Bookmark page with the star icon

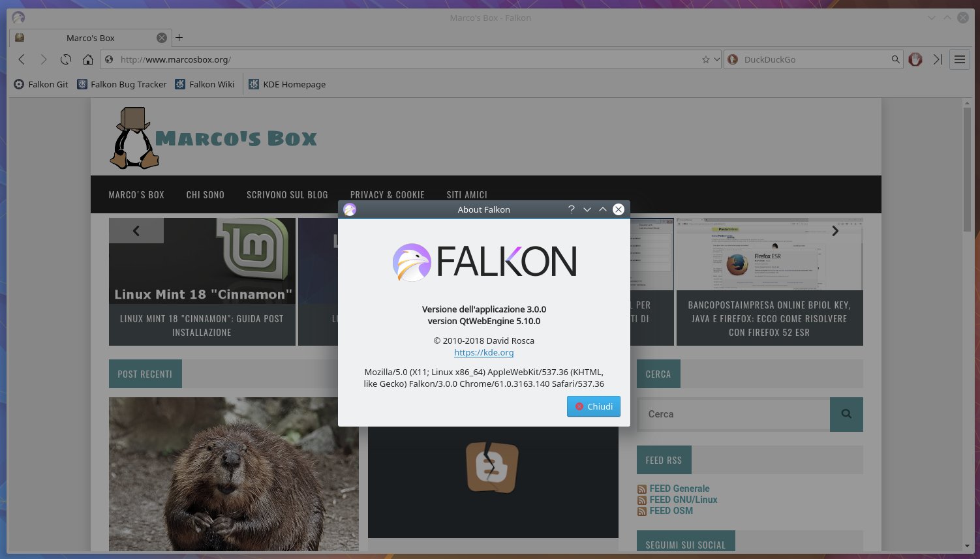click(x=705, y=59)
